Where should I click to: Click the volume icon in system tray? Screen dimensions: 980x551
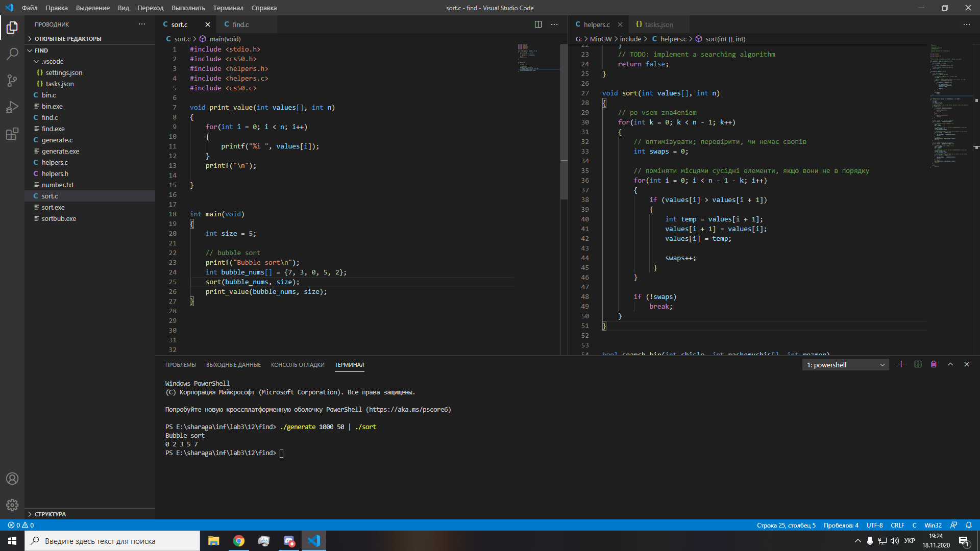pyautogui.click(x=895, y=541)
